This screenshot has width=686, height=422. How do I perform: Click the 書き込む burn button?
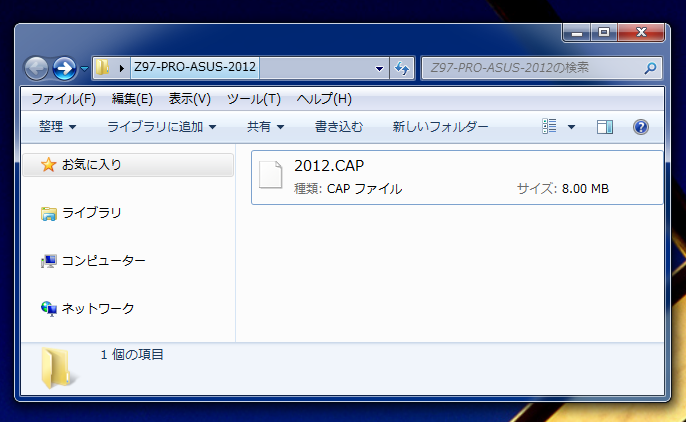click(339, 127)
